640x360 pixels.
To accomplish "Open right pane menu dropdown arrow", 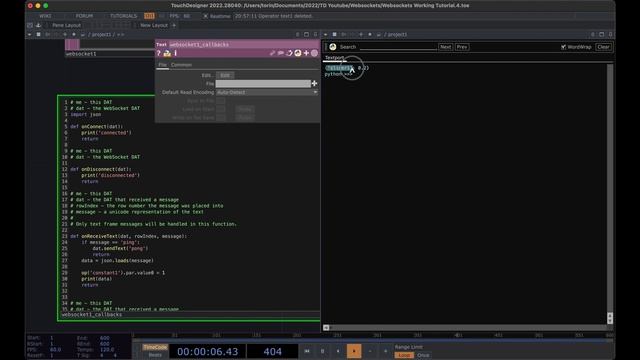I will point(325,35).
